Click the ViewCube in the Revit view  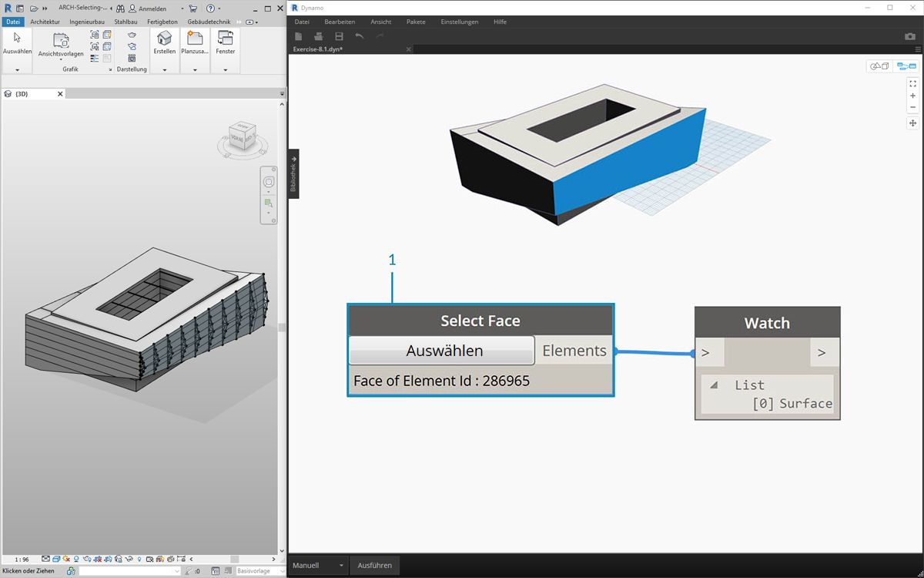243,135
